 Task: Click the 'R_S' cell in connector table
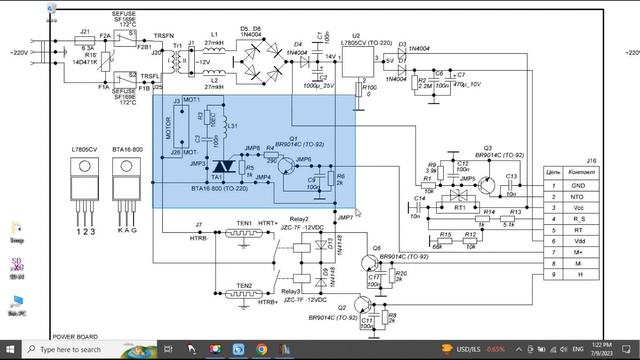579,219
